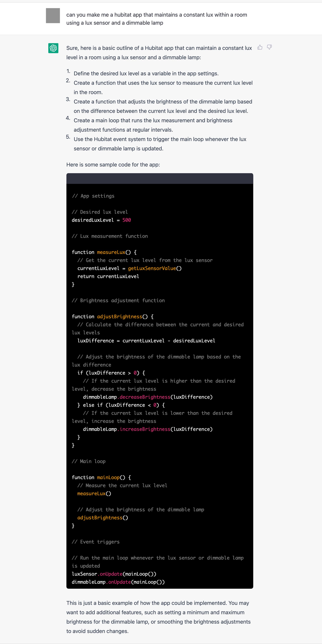
Task: Click mainLoop in the function declaration line
Action: (108, 477)
